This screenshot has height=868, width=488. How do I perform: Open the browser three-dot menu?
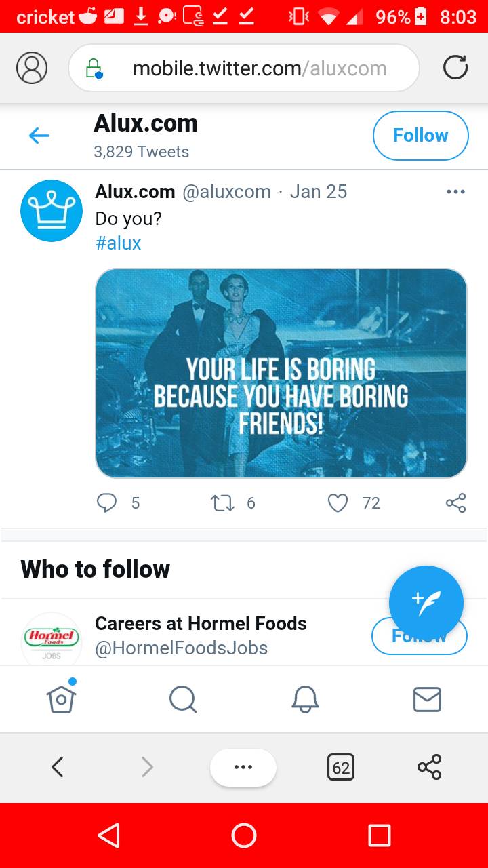[x=243, y=767]
